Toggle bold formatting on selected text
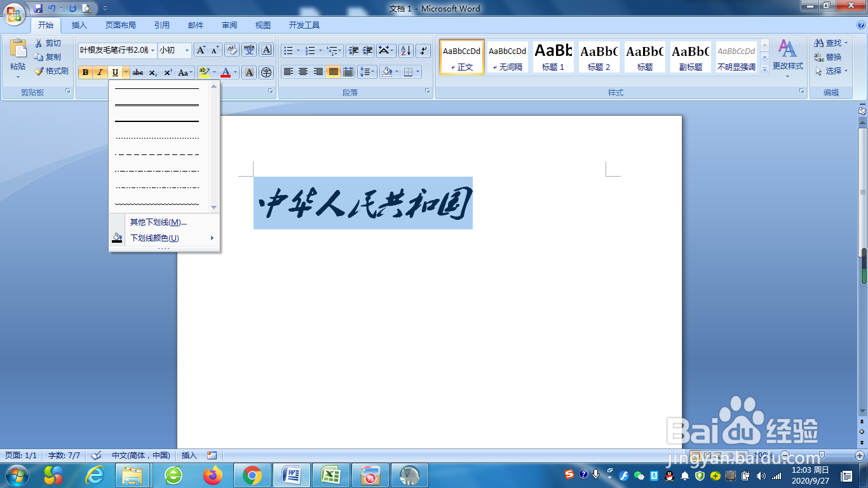 click(85, 72)
